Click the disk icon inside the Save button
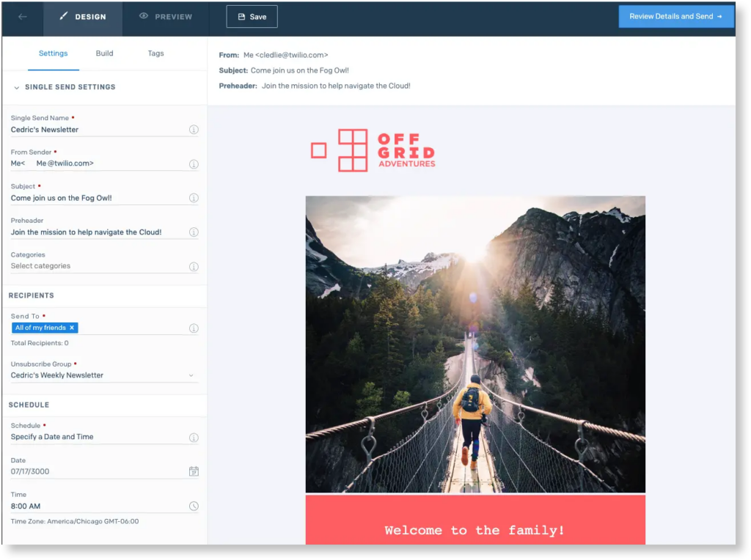Viewport: 751px width, 560px height. pyautogui.click(x=242, y=15)
